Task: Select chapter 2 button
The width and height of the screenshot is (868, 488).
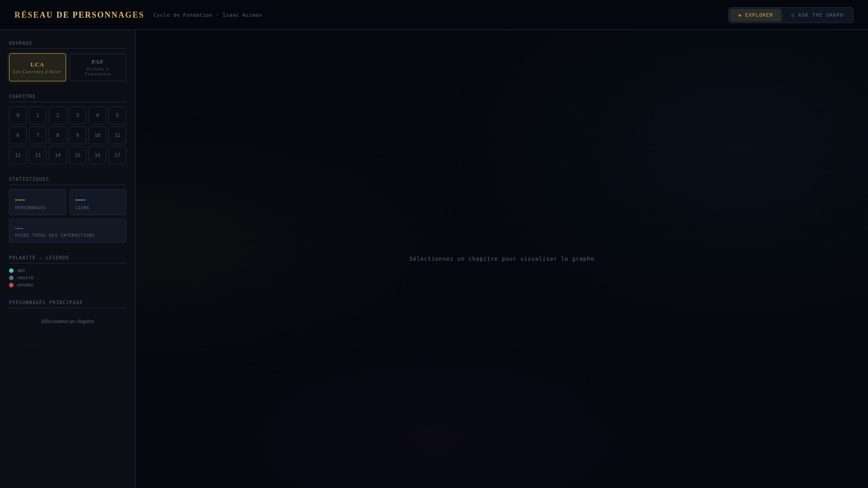Action: 57,116
